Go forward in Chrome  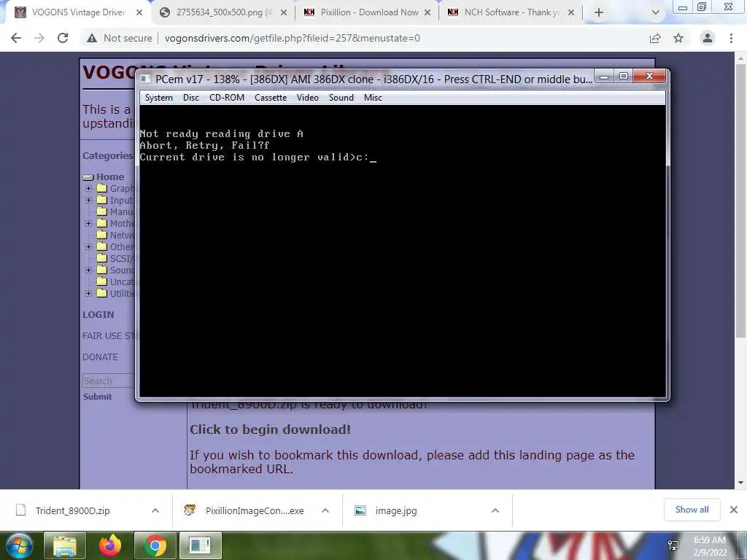click(39, 38)
